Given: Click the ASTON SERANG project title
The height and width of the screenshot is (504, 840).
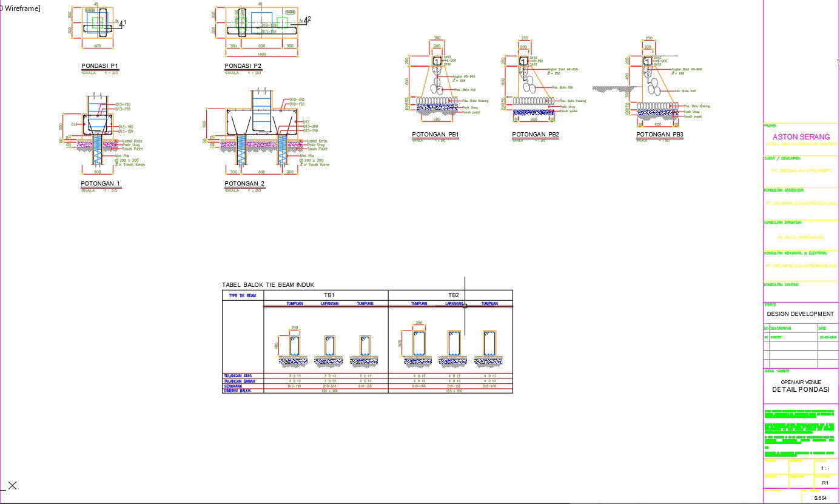Looking at the screenshot, I should point(801,137).
